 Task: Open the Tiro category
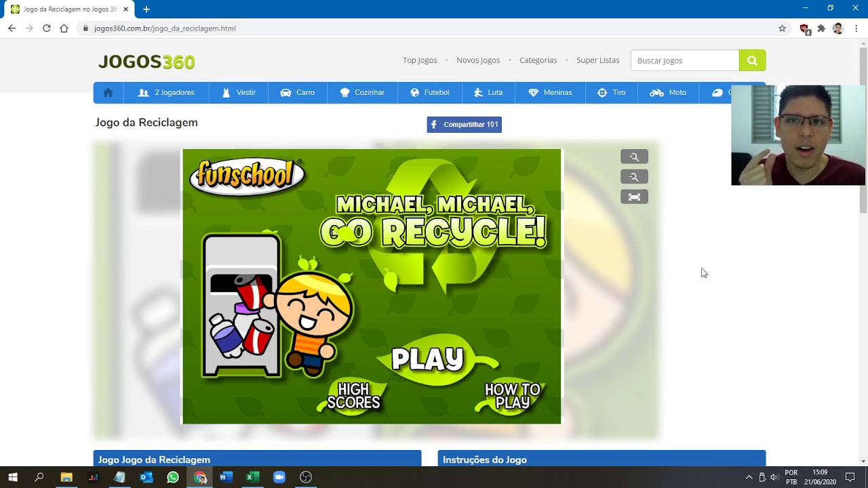(612, 93)
